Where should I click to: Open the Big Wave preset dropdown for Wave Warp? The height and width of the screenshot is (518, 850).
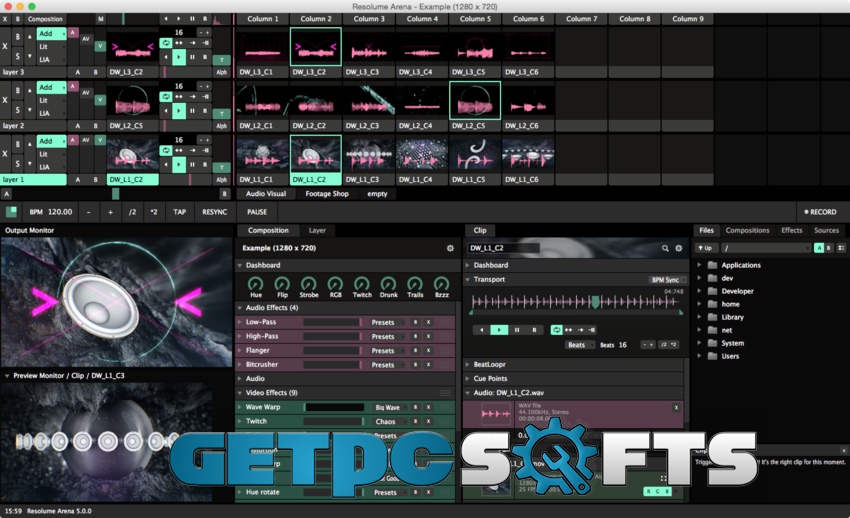(388, 407)
